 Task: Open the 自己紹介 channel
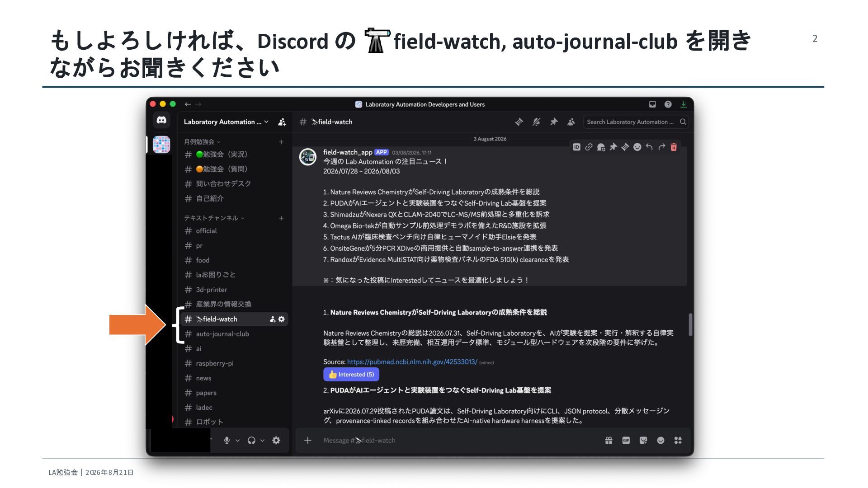(234, 198)
